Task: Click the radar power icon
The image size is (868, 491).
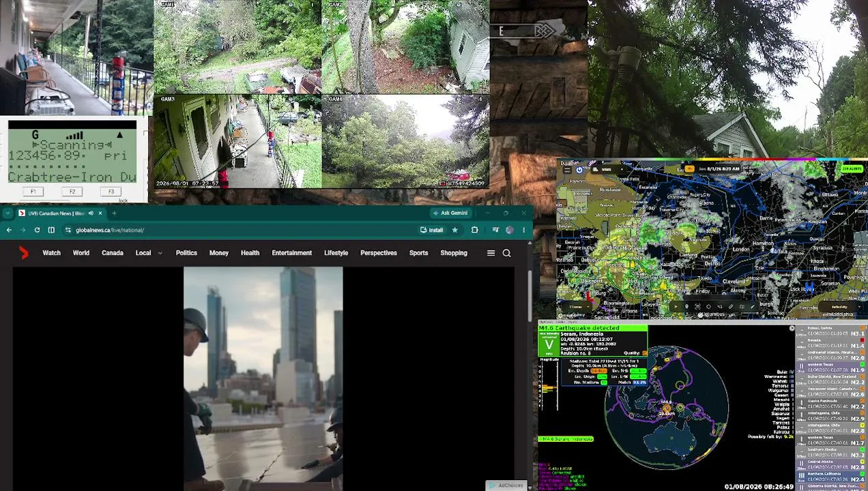Action: [579, 170]
